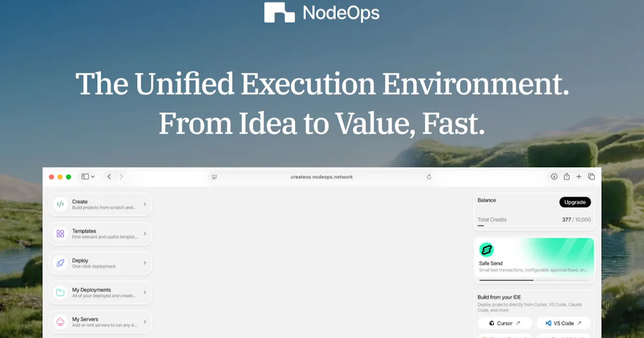
Task: Open the browser downloads icon
Action: coord(554,177)
